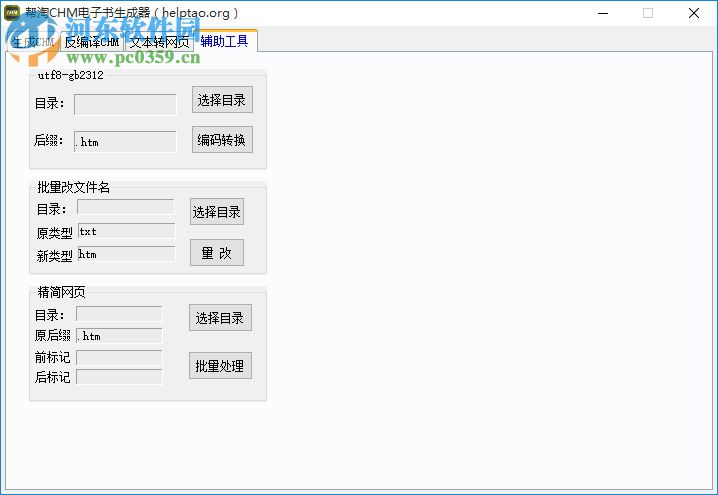Focus the 目录 field in 批量改文件名 group
718x495 pixels.
(x=126, y=207)
